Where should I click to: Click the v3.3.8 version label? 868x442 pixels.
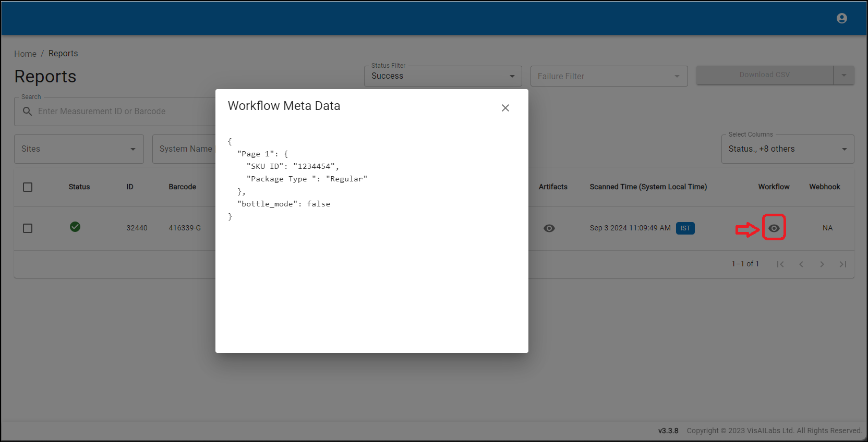(668, 431)
